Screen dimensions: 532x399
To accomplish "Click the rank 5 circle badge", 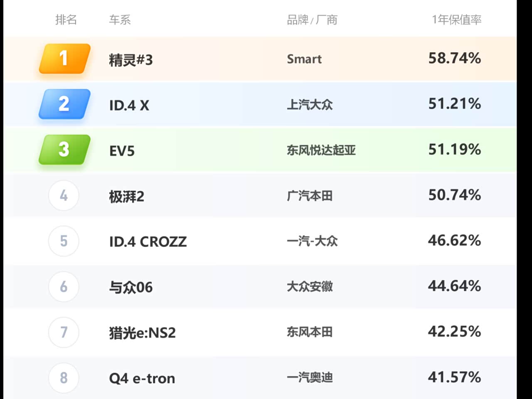I will (64, 241).
